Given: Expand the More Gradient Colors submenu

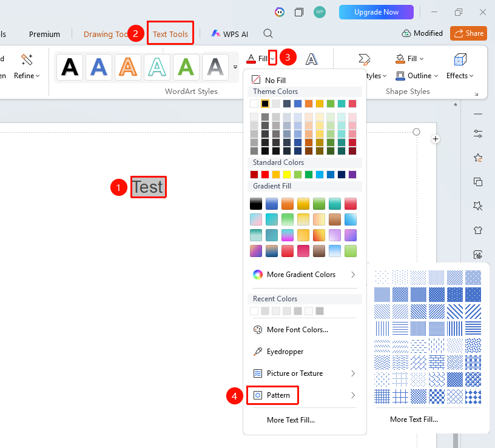Looking at the screenshot, I should [353, 275].
